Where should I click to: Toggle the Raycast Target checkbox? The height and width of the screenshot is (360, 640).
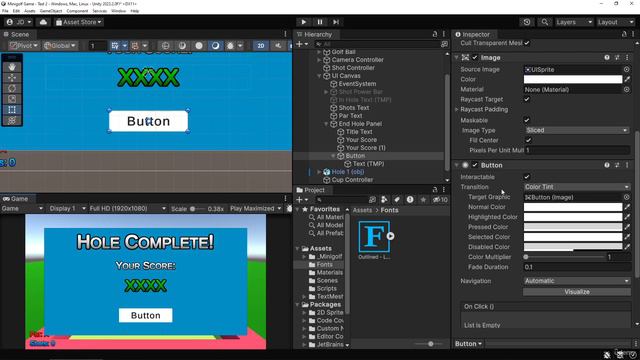tap(527, 99)
